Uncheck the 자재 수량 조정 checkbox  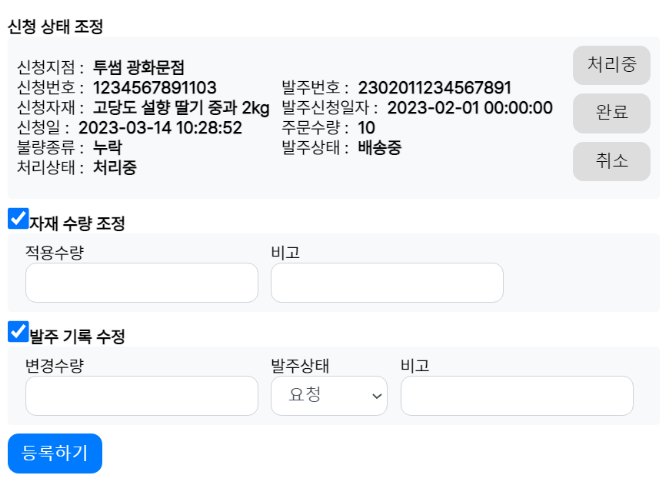[18, 219]
